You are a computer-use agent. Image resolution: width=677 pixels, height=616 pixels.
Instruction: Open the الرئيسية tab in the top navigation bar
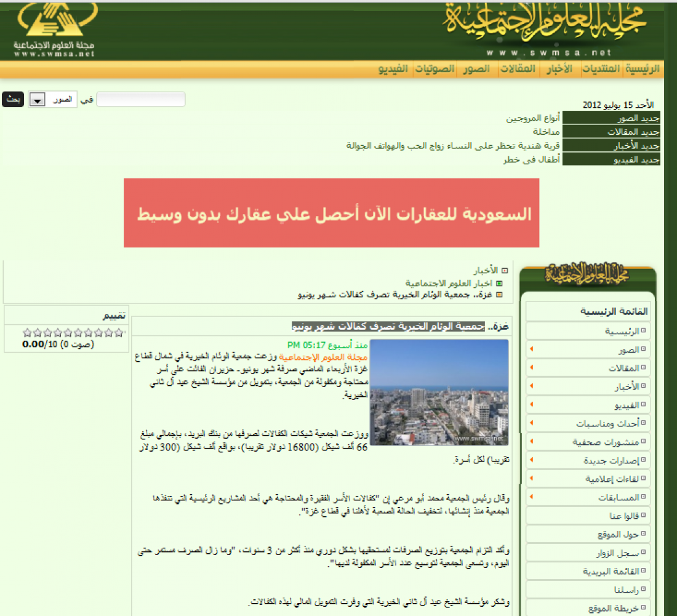642,69
